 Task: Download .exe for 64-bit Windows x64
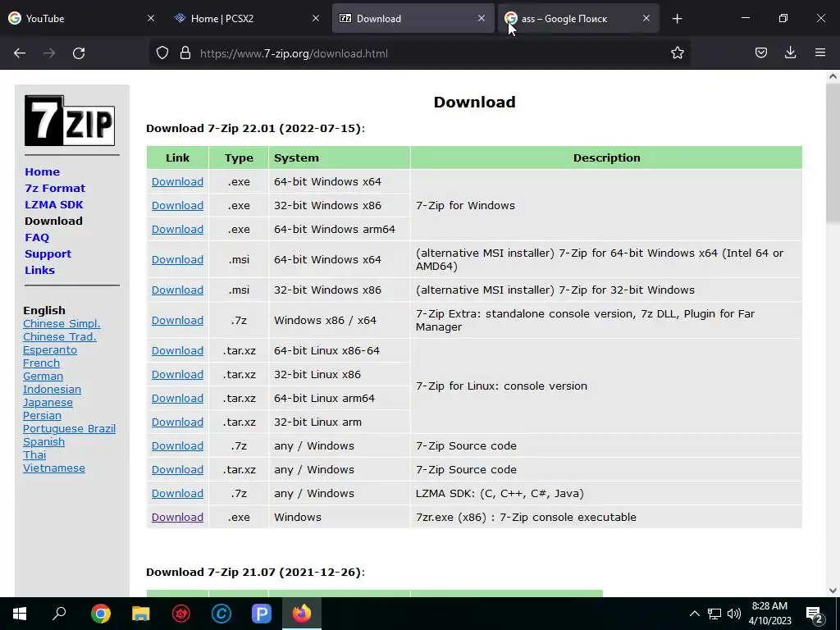177,181
